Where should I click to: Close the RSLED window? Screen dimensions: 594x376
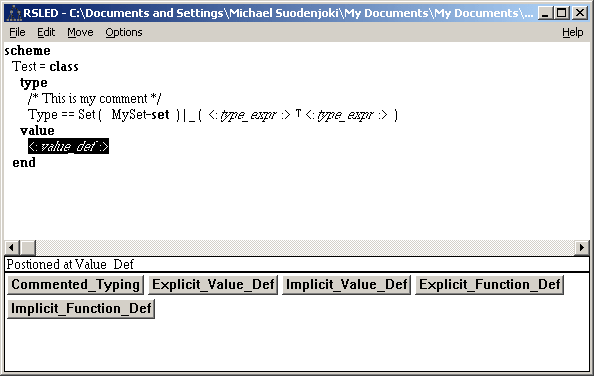pos(580,13)
